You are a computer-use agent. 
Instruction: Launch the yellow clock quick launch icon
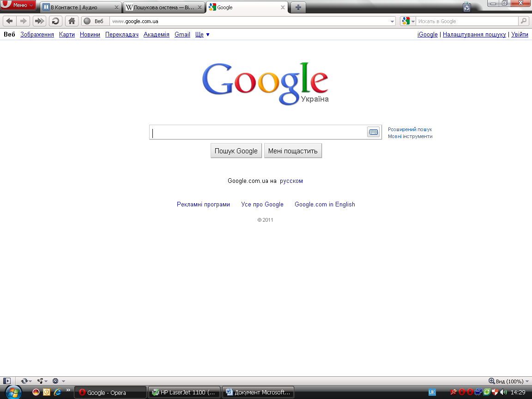(x=47, y=392)
